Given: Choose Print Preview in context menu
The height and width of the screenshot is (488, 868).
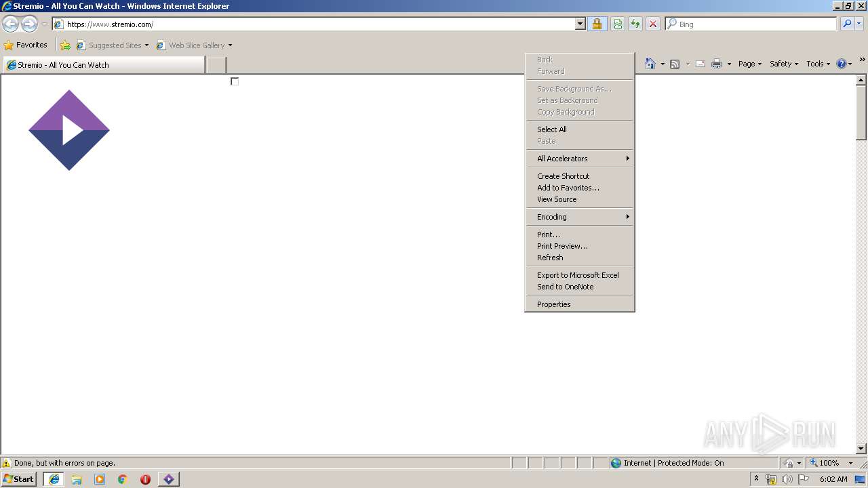Looking at the screenshot, I should coord(580,246).
